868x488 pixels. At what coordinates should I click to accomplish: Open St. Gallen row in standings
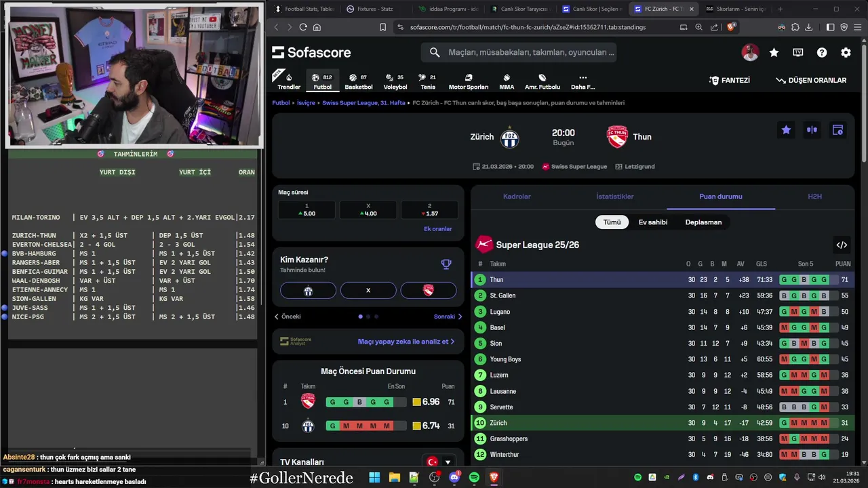[x=663, y=296]
